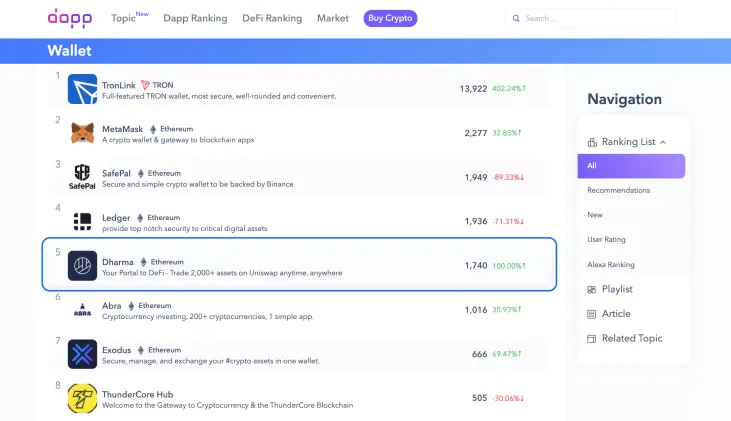The image size is (731, 421).
Task: Go to the Playlist section
Action: (617, 289)
